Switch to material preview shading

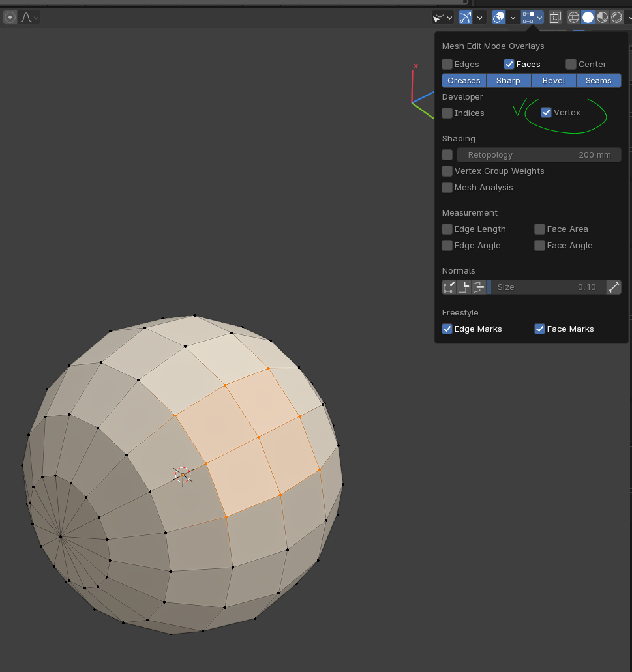[x=603, y=18]
